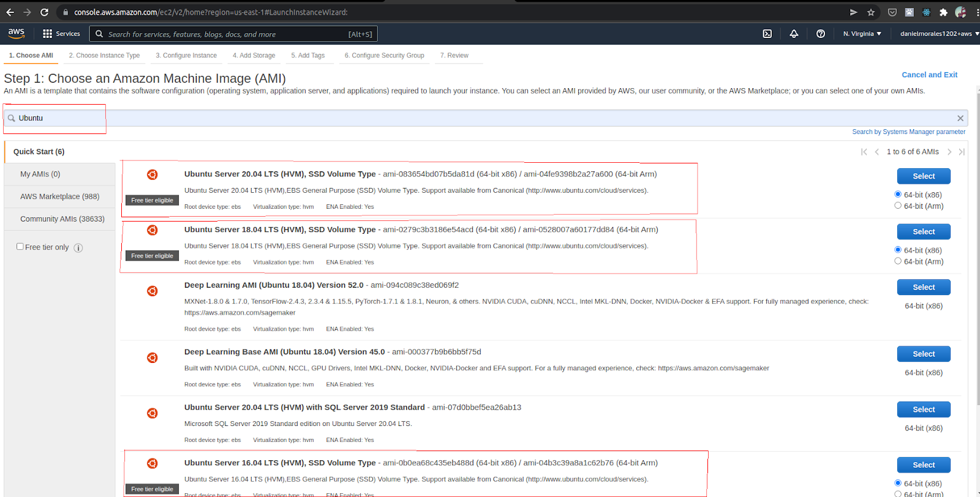Select Ubuntu Server 18.04 LTS SSD Volume Type AMI

coord(924,231)
